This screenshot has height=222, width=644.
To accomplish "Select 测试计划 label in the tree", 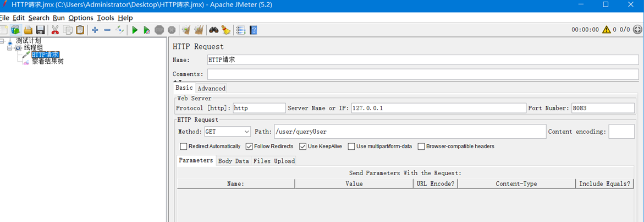I will pos(29,41).
